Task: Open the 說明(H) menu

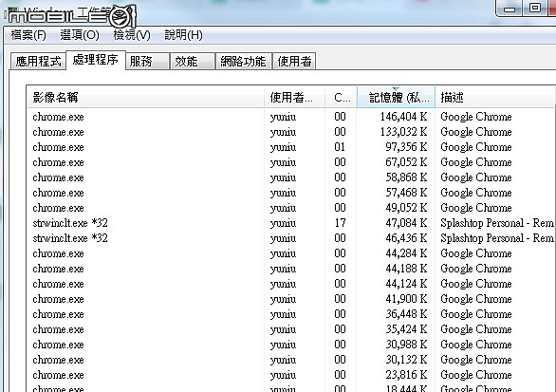Action: pyautogui.click(x=183, y=35)
